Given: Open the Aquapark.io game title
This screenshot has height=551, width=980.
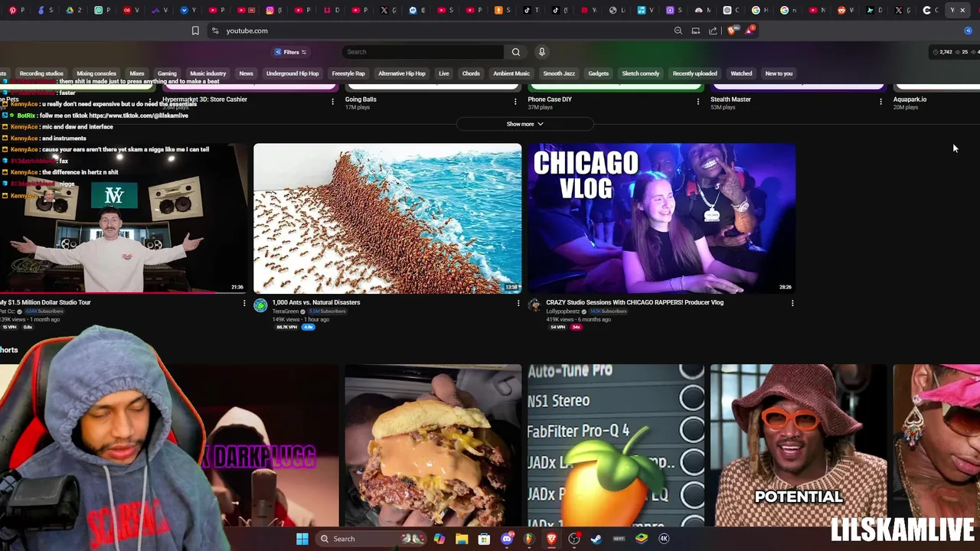Looking at the screenshot, I should [x=910, y=99].
